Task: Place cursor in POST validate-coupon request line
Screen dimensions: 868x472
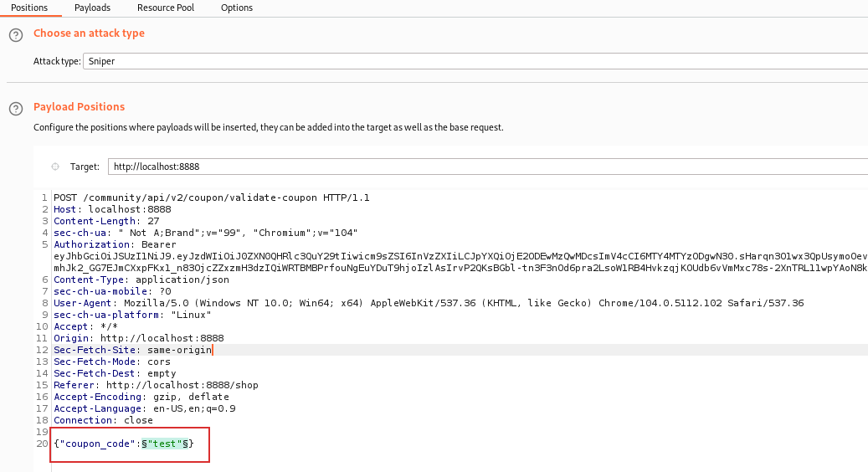Action: (x=211, y=198)
